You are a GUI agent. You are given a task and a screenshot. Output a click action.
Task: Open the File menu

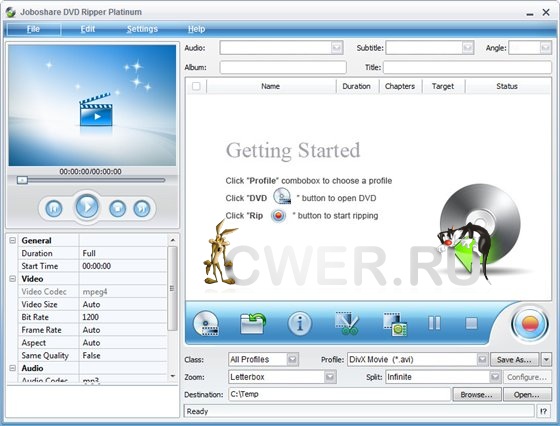click(34, 29)
